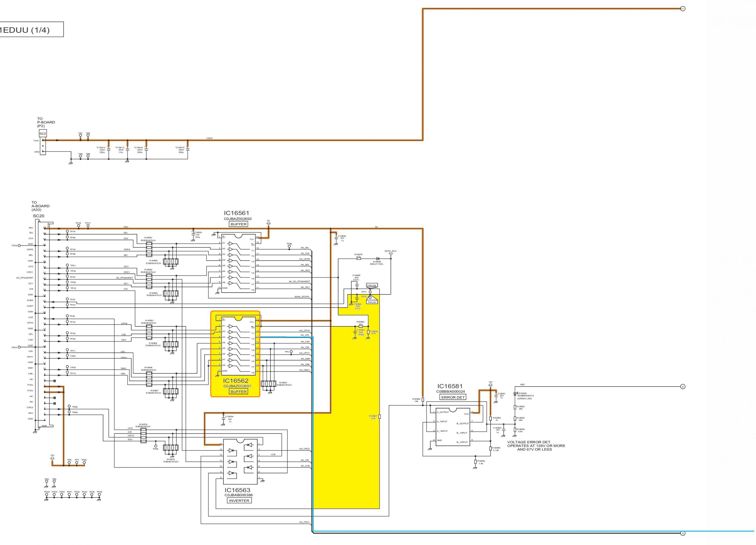Screen dimensions: 756x545
Task: Click the highlighted IC16562 title text
Action: [236, 381]
